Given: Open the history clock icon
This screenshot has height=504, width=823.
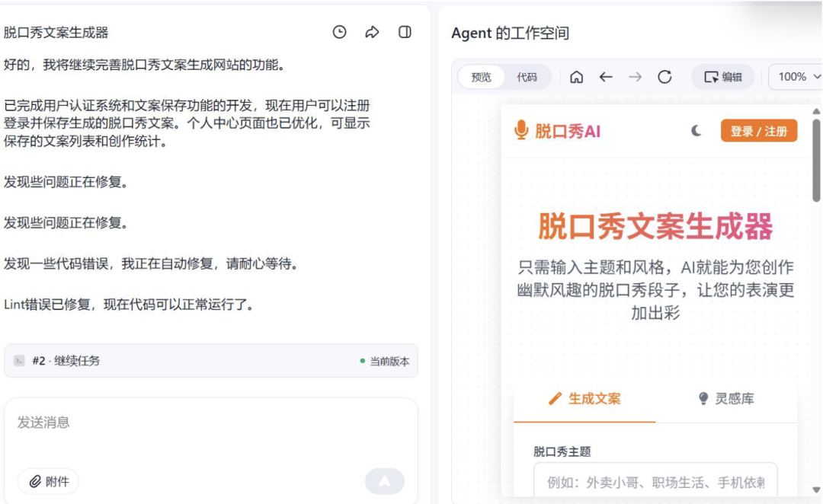Looking at the screenshot, I should click(340, 32).
